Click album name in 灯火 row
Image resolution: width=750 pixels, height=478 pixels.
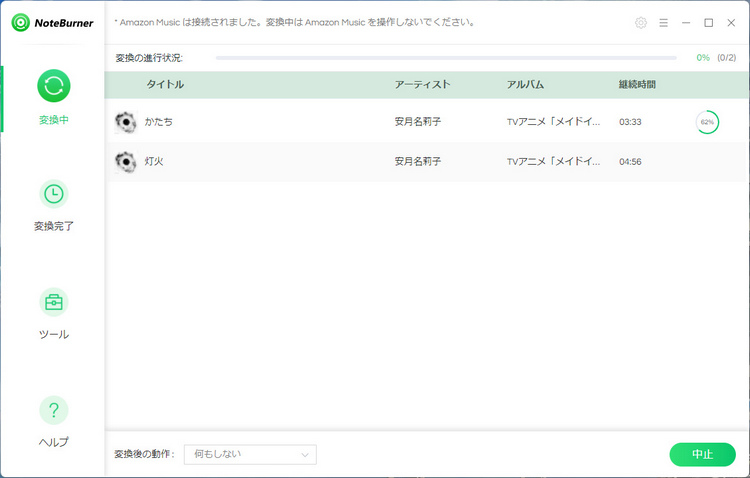(553, 162)
